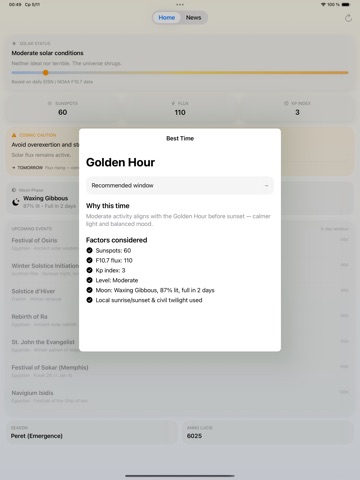
Task: Tap the Moderate solar conditions title
Action: [x=47, y=53]
